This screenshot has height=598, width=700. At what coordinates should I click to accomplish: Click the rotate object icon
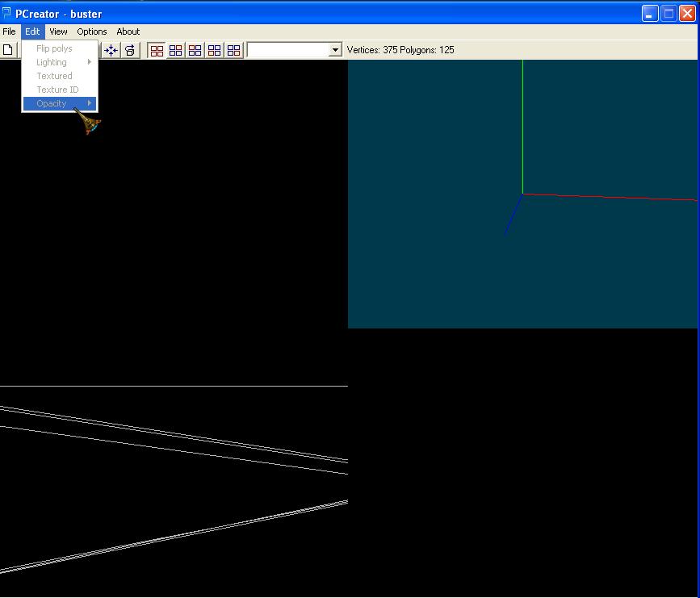130,50
